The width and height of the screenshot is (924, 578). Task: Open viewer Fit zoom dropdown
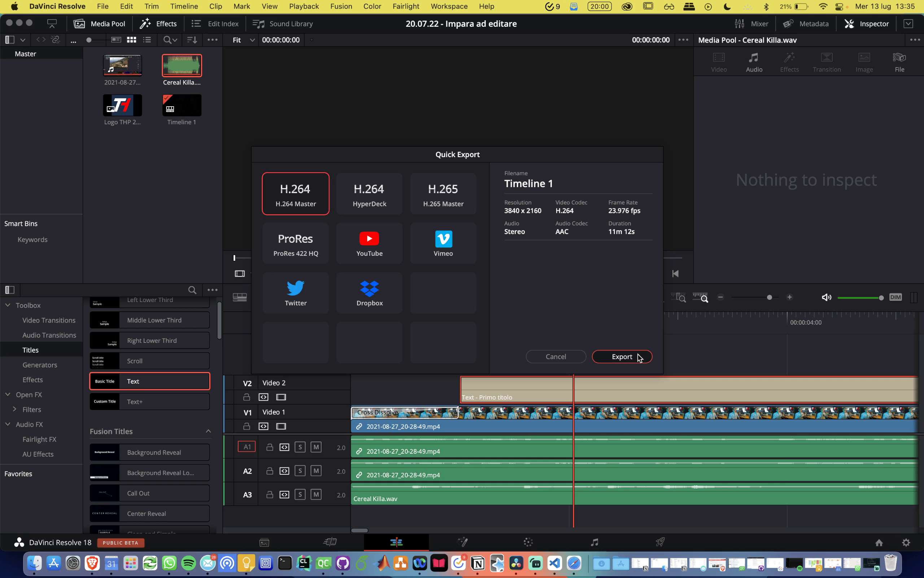[x=243, y=40]
